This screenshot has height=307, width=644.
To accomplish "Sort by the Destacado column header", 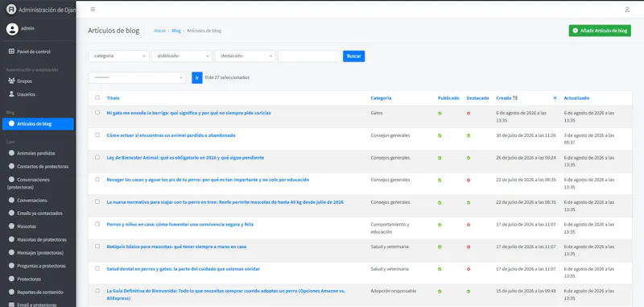I will click(477, 98).
